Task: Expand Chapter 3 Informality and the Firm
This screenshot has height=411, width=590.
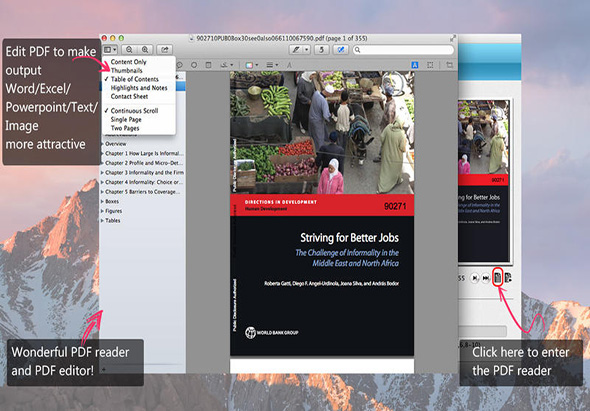Action: [x=102, y=172]
